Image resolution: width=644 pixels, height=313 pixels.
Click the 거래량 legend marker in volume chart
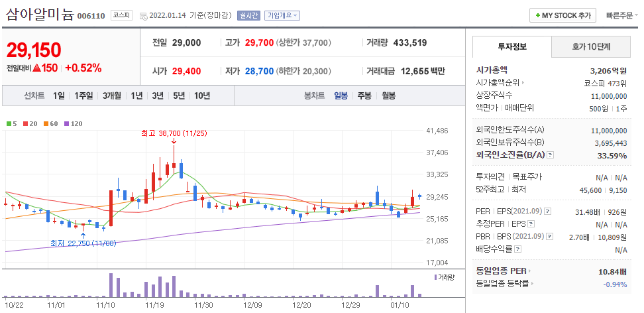pos(435,277)
